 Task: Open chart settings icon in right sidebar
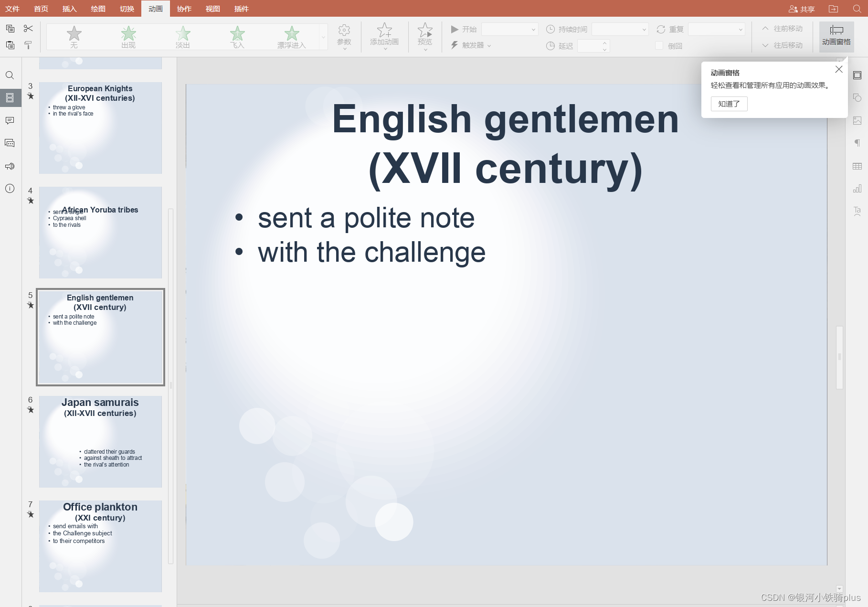[857, 188]
